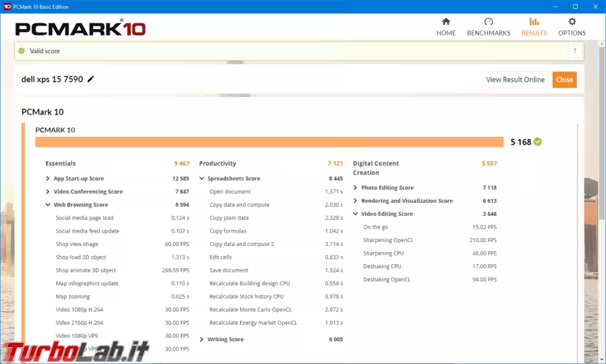606x364 pixels.
Task: Click the PCMark 10 title bar app icon
Action: click(7, 7)
